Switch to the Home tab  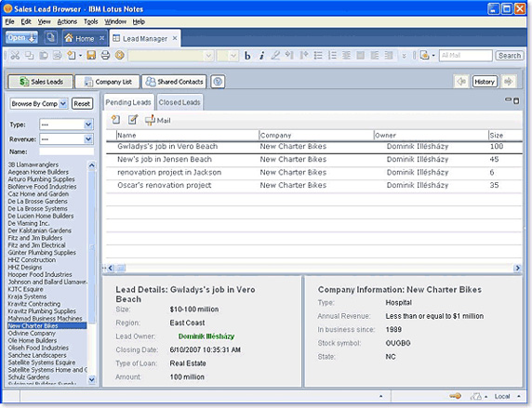point(84,38)
